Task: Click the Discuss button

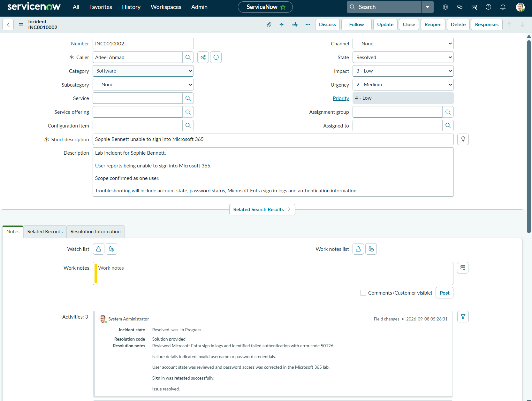Action: (x=328, y=25)
